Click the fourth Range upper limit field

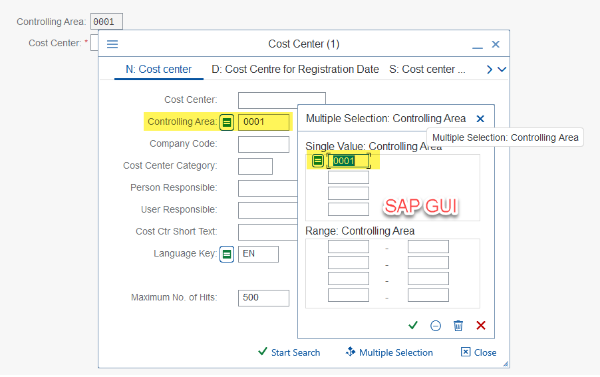tap(428, 295)
